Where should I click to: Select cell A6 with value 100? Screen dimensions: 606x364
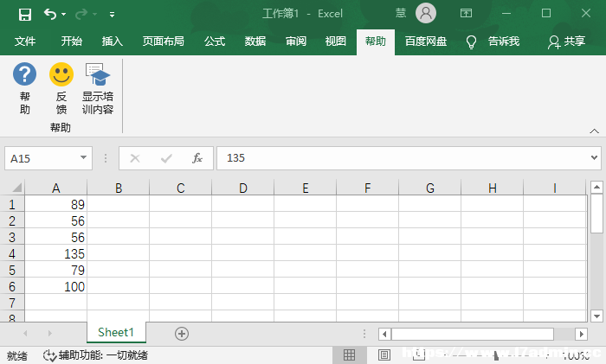[56, 286]
